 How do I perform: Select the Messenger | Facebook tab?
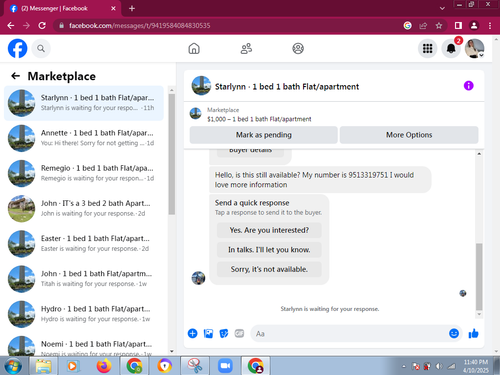tap(63, 8)
